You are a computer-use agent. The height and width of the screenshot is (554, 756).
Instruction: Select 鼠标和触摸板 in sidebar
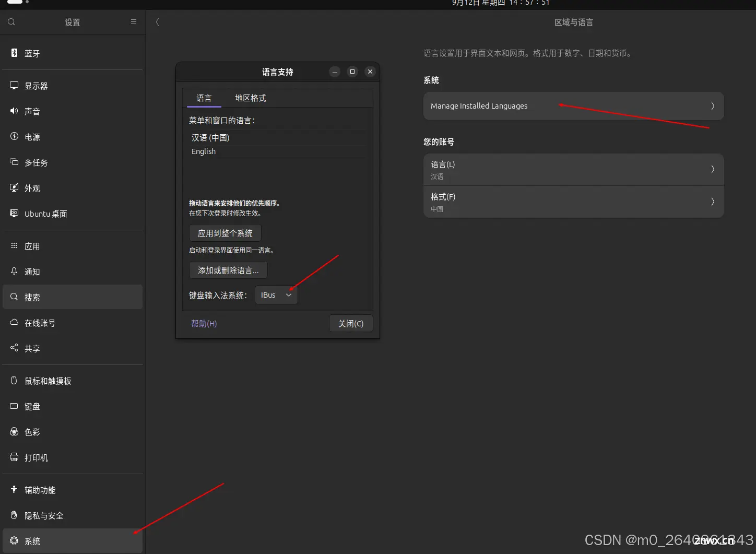pos(73,381)
